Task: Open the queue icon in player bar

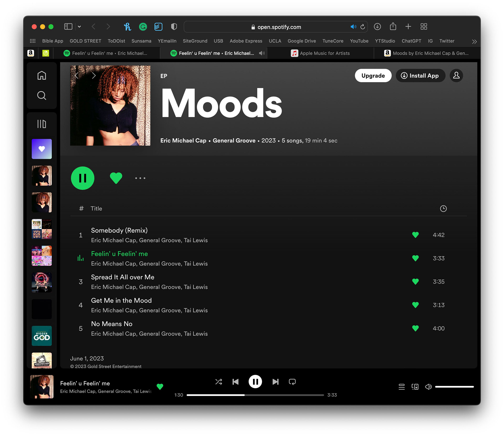Action: pos(401,387)
